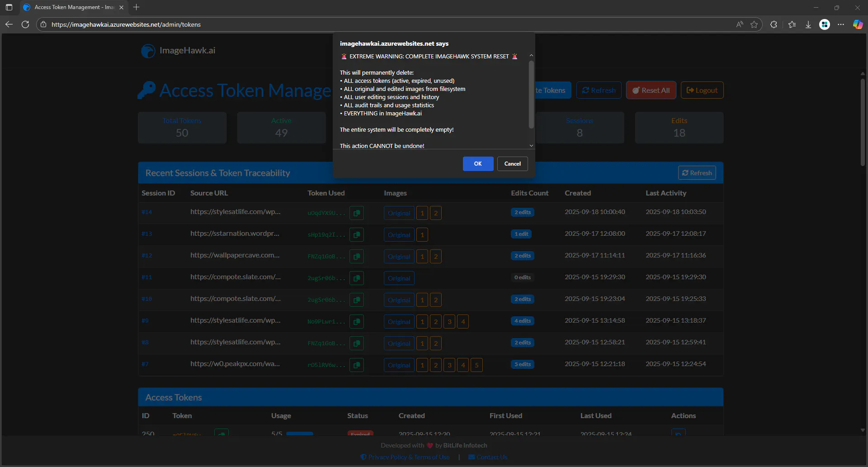Cancel the system reset dialog
The image size is (868, 467).
[512, 164]
